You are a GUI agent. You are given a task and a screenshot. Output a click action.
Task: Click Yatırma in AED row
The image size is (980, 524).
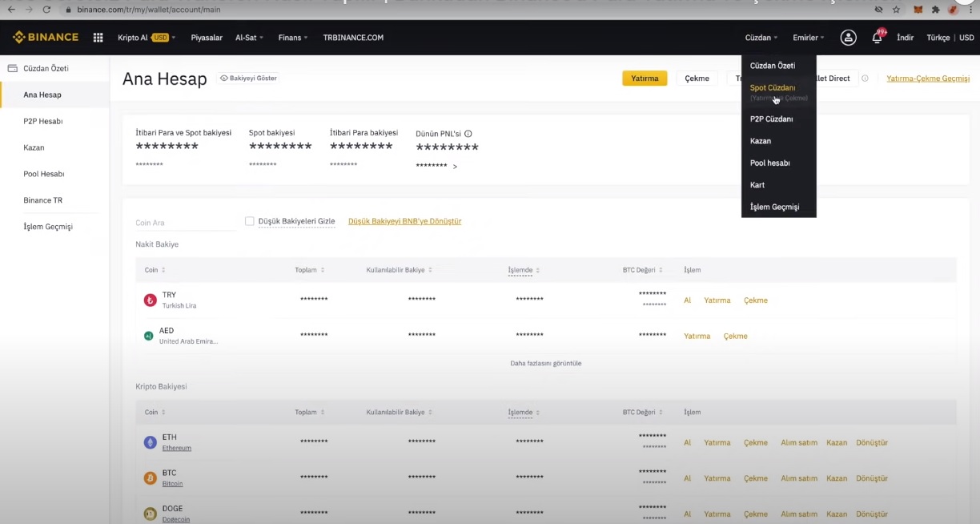[x=697, y=336]
